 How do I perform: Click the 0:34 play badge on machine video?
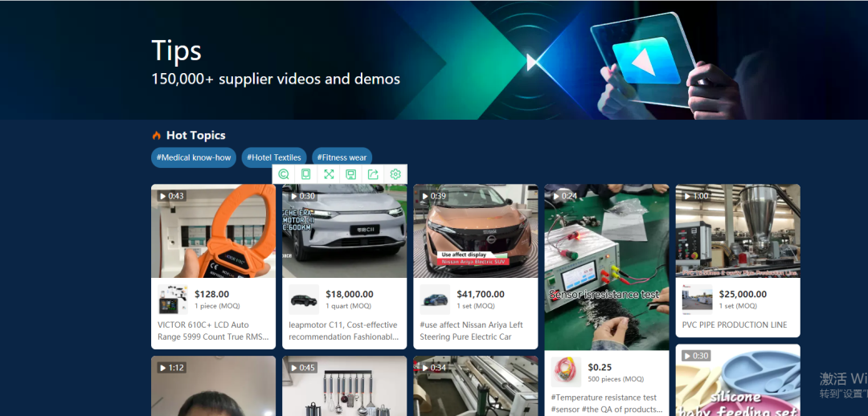pos(434,367)
